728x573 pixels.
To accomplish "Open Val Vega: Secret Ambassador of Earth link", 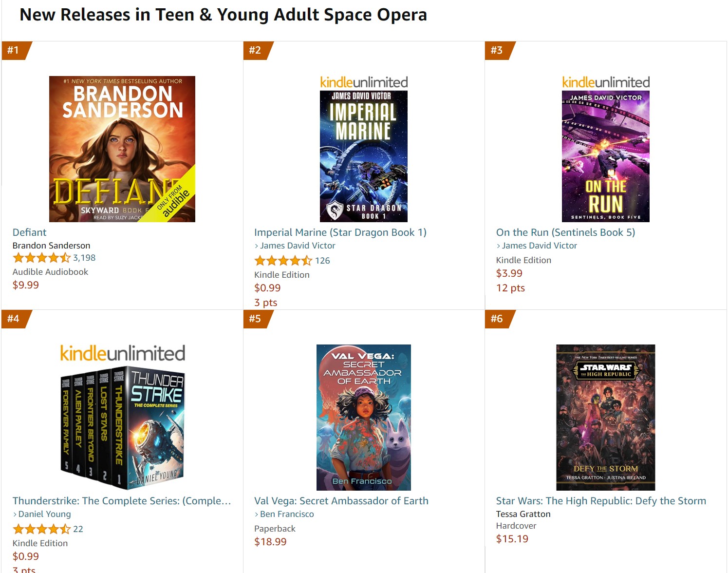I will point(341,501).
